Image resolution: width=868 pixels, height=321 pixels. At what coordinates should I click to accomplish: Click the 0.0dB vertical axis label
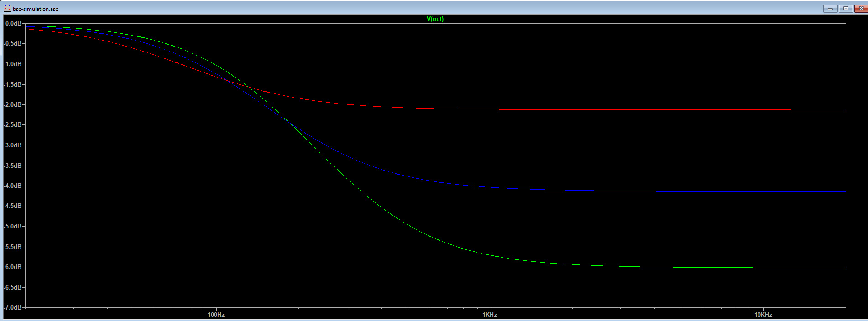tap(13, 23)
